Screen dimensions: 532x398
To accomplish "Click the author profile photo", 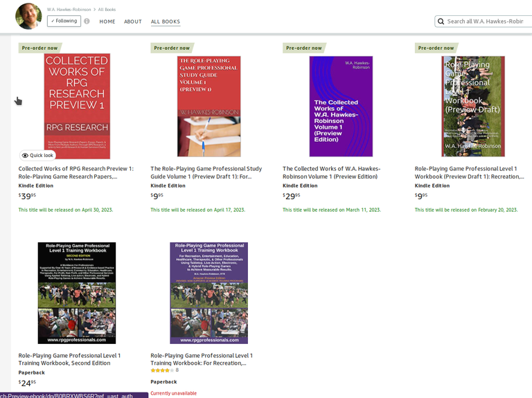I will tap(28, 16).
